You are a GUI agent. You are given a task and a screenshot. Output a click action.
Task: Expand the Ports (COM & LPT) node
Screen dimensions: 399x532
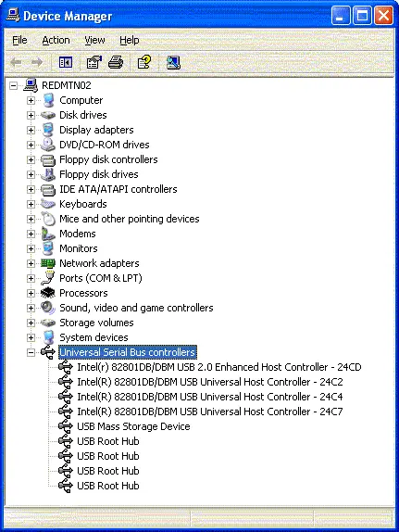(x=31, y=278)
